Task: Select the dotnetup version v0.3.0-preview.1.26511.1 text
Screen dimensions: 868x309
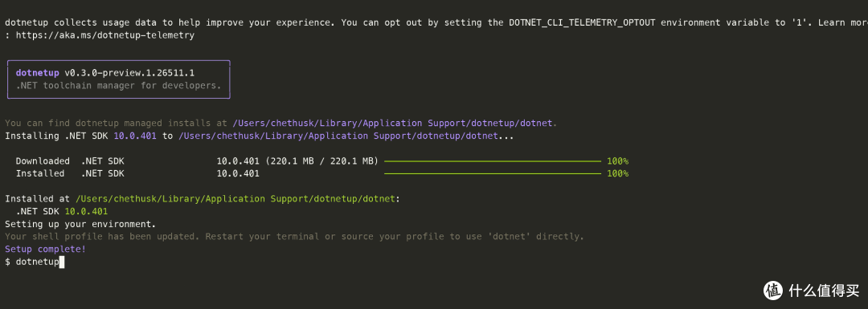Action: pyautogui.click(x=129, y=73)
